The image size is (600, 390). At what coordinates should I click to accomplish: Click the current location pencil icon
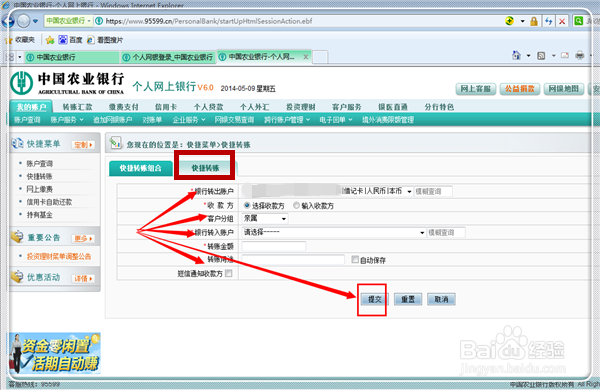(115, 143)
